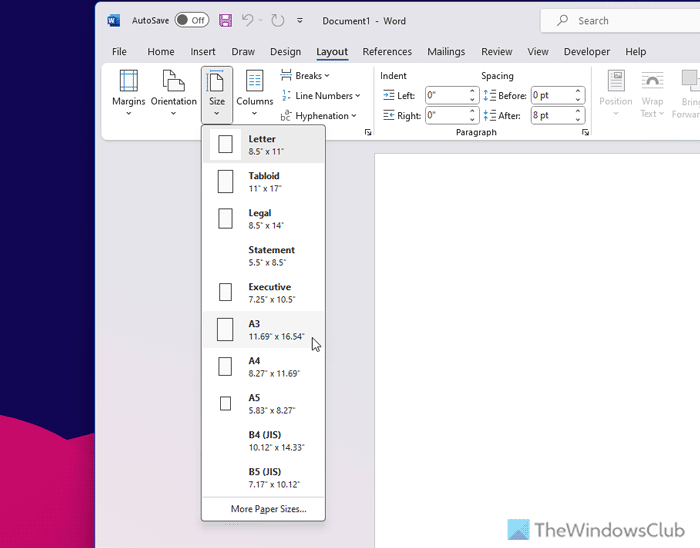Screen dimensions: 700x548
Task: Click the Search box
Action: (620, 21)
